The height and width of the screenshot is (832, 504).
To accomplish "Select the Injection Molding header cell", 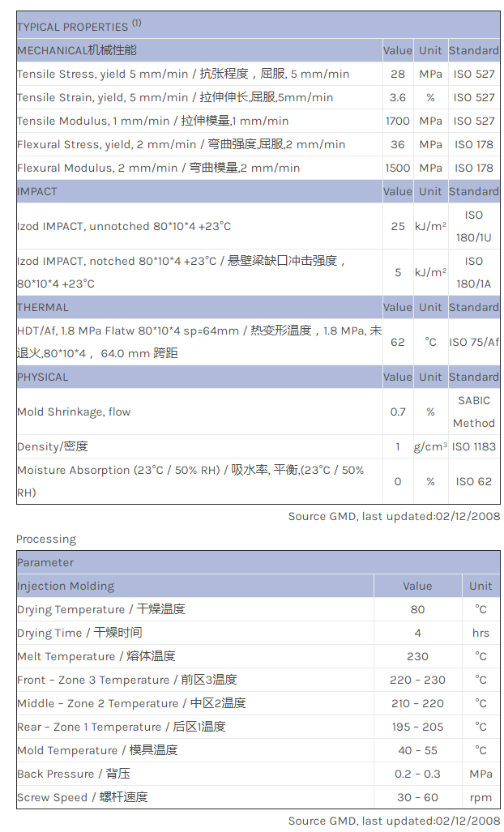I will tap(66, 586).
